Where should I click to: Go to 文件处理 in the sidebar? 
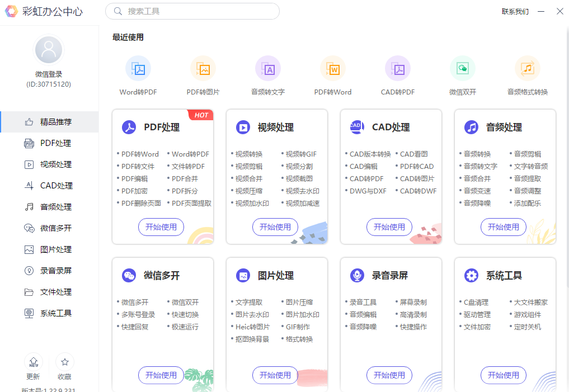(x=49, y=292)
